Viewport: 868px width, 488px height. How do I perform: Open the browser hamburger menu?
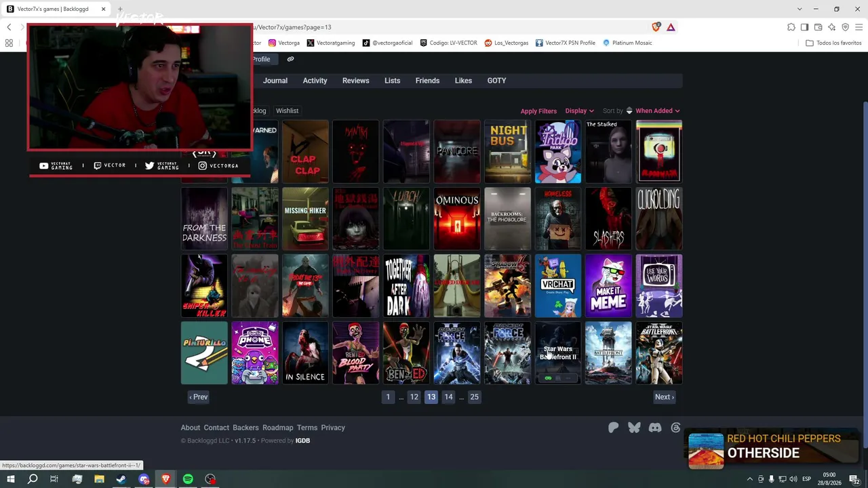point(859,27)
